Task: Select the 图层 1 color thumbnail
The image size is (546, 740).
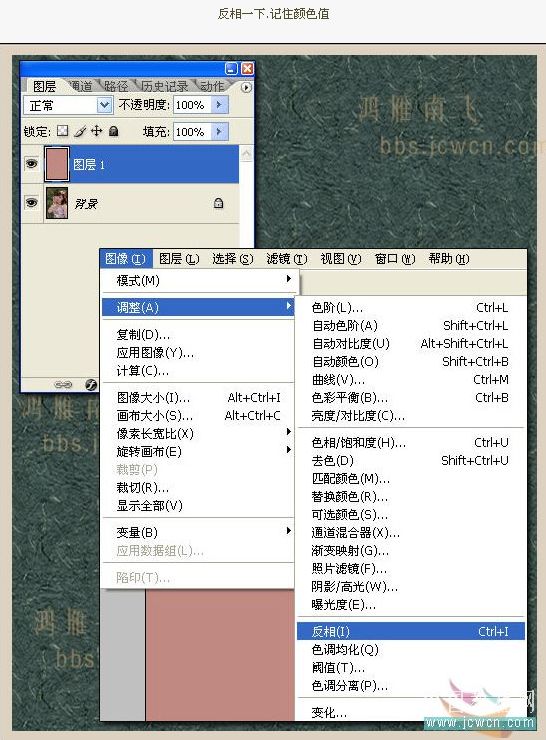Action: pos(57,164)
